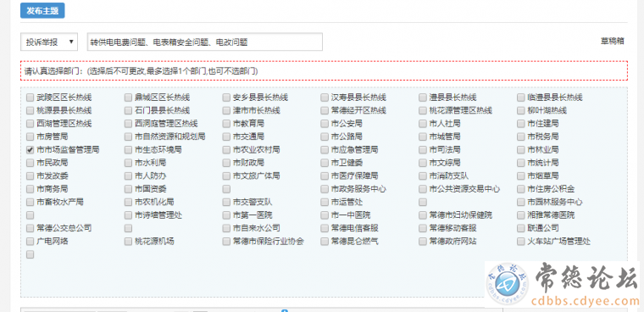Select the 汉寿县县长热线 checkbox
644x312 pixels.
point(325,97)
